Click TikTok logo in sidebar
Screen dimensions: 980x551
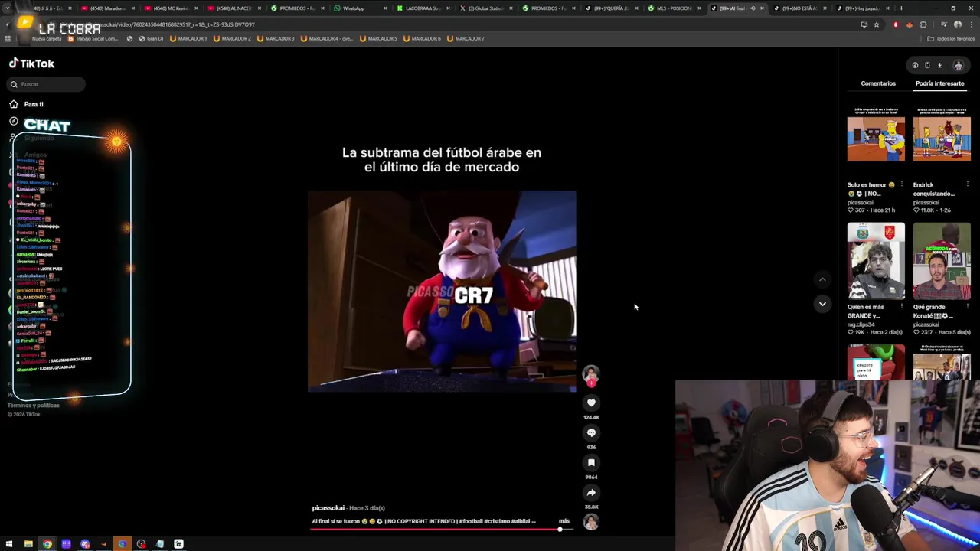pos(31,64)
